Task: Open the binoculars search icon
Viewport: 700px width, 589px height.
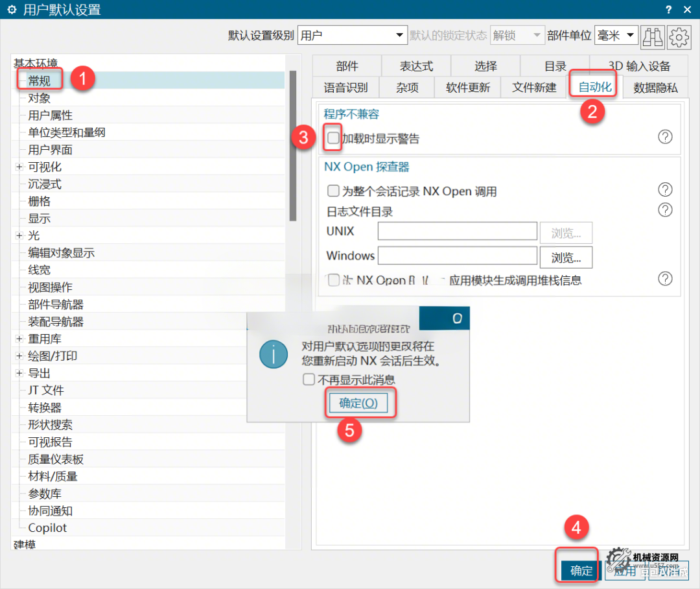Action: click(x=653, y=37)
